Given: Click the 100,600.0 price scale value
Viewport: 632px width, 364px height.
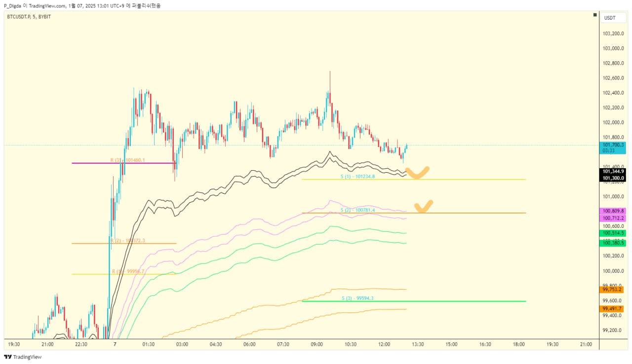Looking at the screenshot, I should point(613,226).
